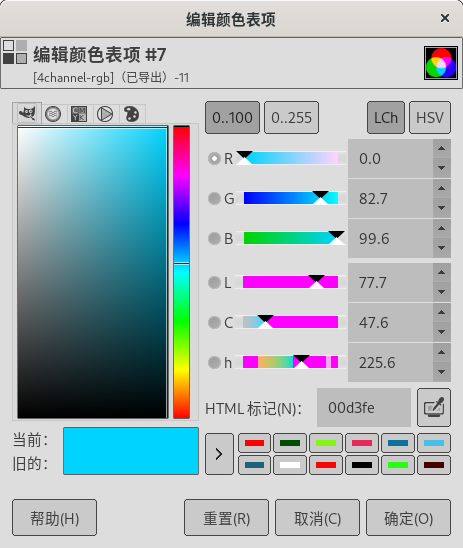Click the L lightness slider
Screen dimensions: 463x548
[x=291, y=282]
